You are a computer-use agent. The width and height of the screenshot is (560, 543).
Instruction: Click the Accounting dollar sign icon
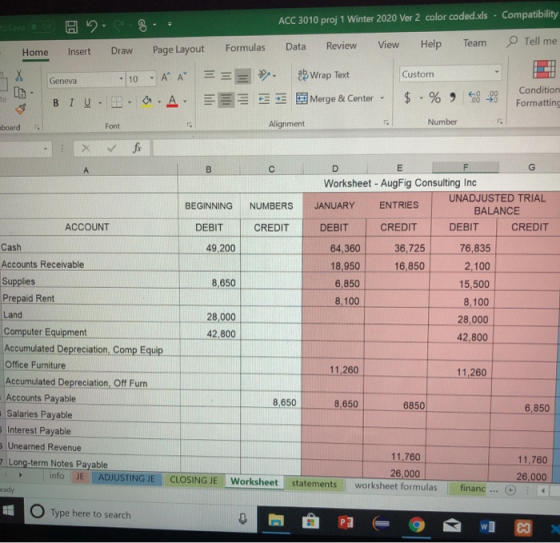407,97
